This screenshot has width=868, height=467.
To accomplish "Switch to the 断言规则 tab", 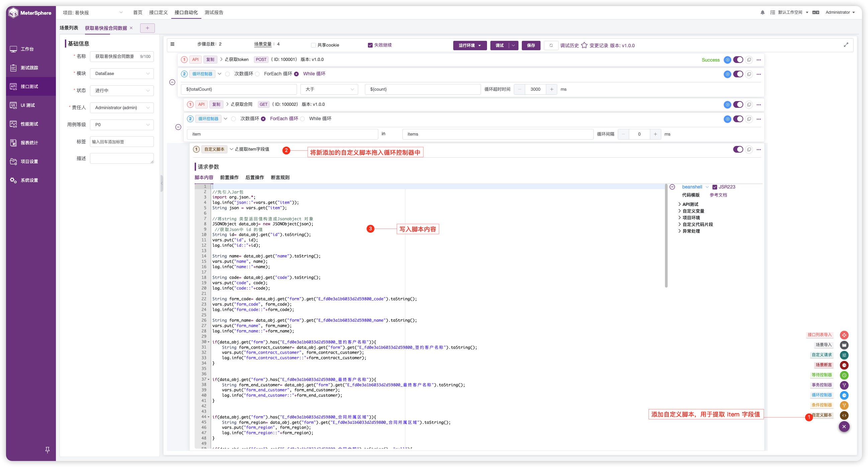I will coord(280,177).
